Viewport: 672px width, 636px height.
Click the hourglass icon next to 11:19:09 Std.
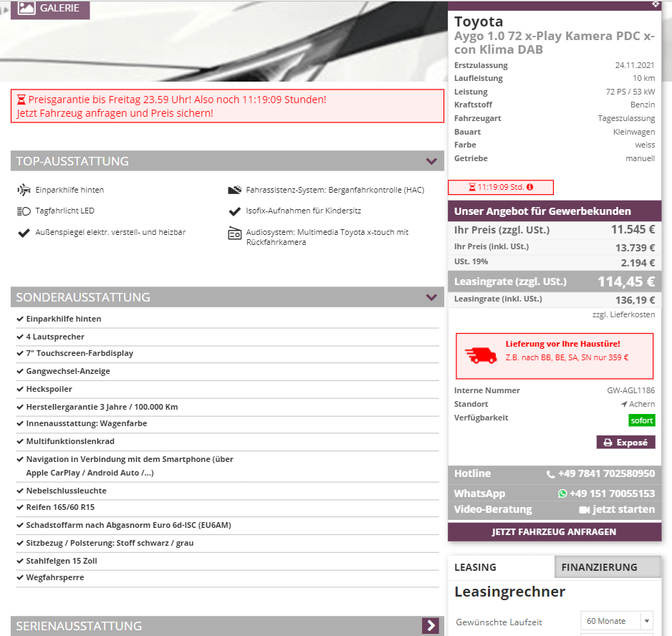[472, 187]
